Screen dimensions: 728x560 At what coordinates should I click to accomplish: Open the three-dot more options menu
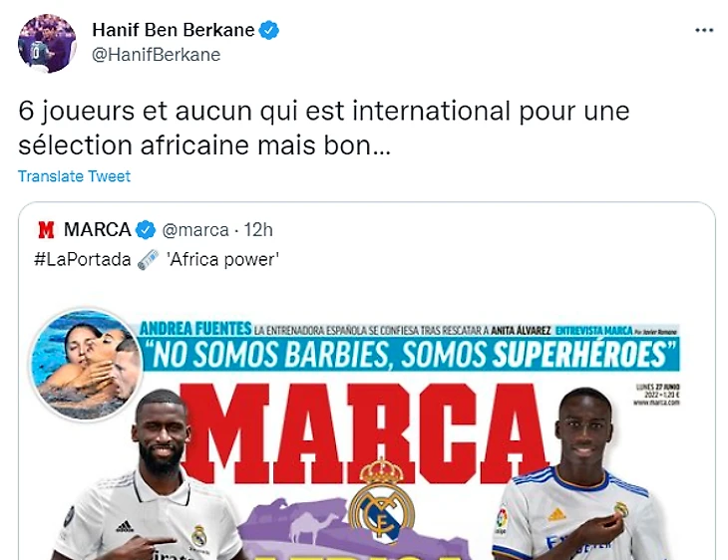pyautogui.click(x=704, y=30)
